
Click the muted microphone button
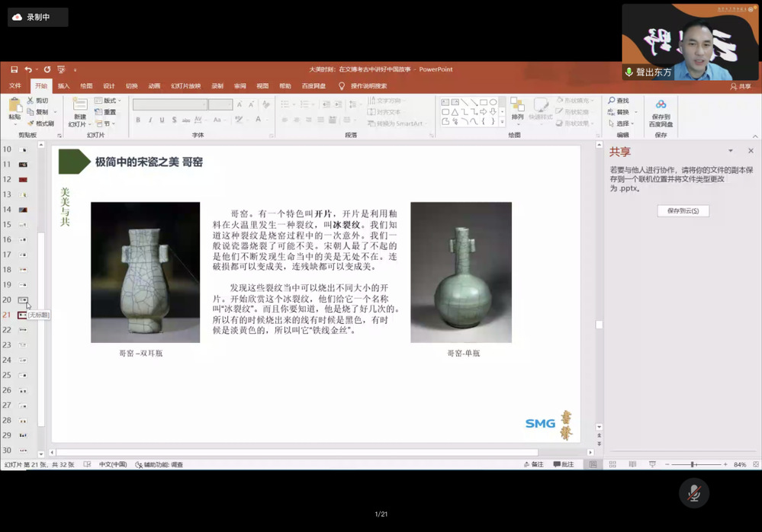click(x=694, y=493)
